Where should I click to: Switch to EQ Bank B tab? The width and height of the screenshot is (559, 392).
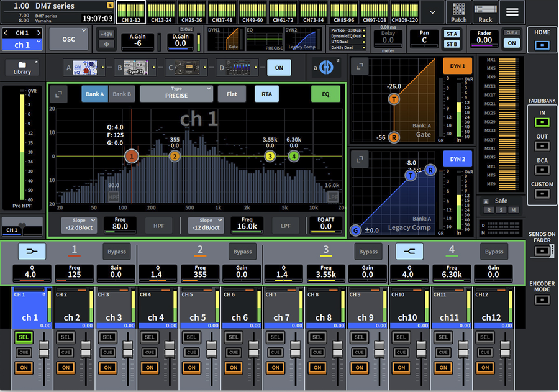[x=121, y=94]
